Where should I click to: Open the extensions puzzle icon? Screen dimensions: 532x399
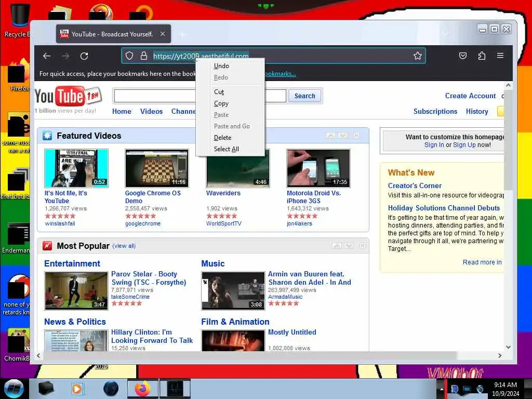(x=482, y=56)
